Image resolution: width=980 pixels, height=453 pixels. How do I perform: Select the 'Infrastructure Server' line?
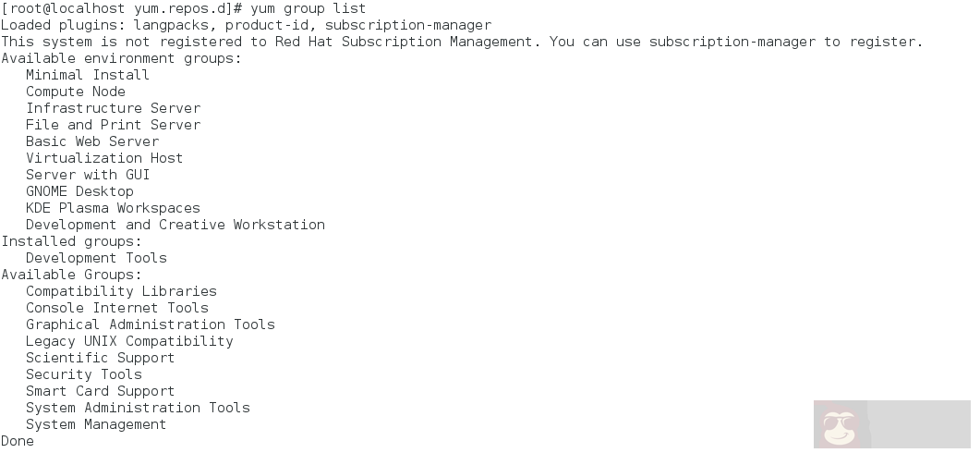coord(113,108)
